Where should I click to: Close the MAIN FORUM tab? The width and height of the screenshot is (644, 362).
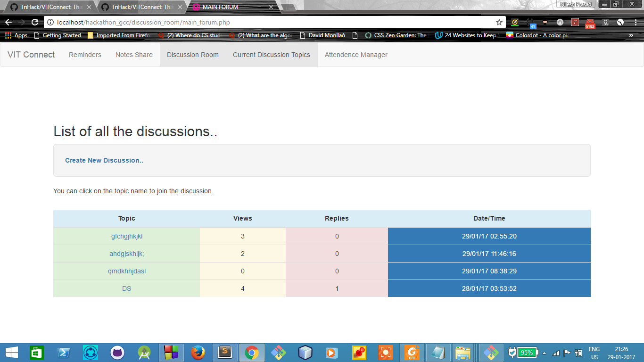(x=271, y=7)
